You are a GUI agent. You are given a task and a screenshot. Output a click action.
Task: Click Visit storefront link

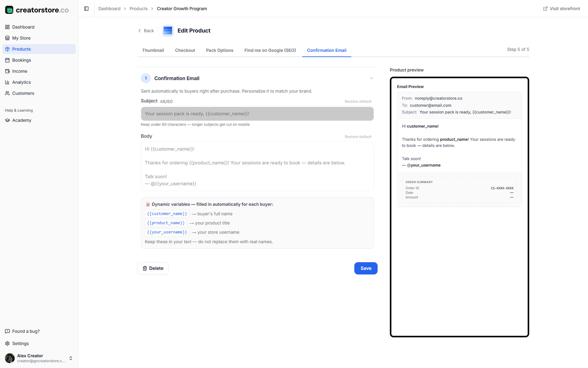point(561,9)
